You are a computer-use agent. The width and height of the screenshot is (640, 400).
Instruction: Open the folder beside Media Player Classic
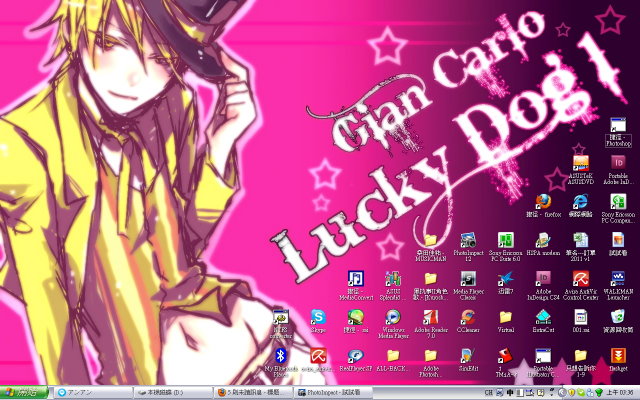click(x=430, y=278)
